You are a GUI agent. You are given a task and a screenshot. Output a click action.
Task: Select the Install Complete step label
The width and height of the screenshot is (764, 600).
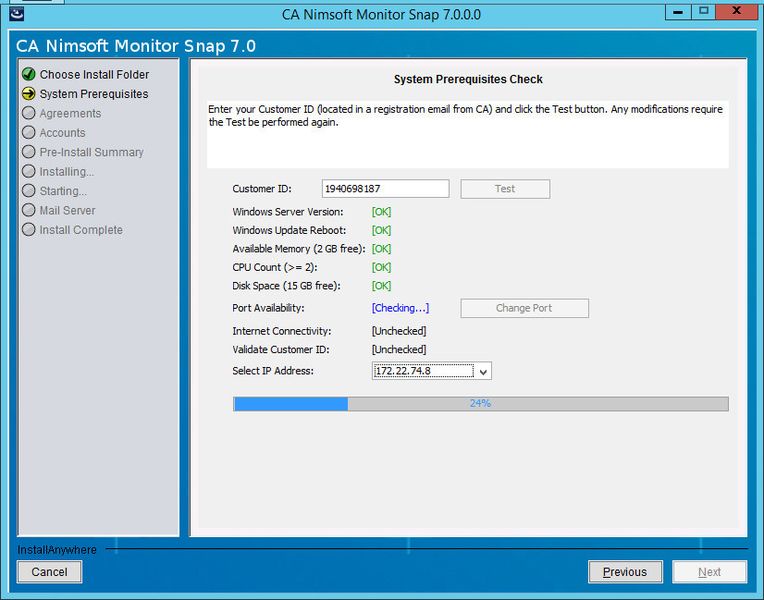tap(81, 230)
